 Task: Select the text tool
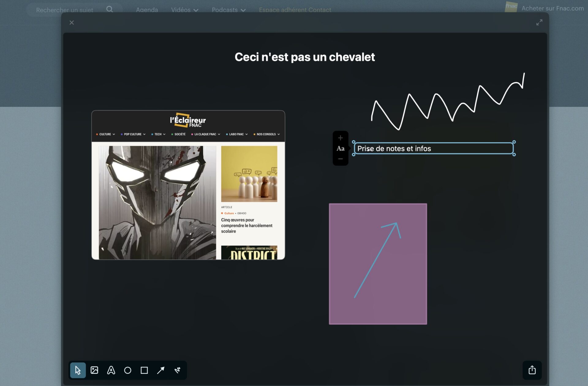[x=111, y=370]
